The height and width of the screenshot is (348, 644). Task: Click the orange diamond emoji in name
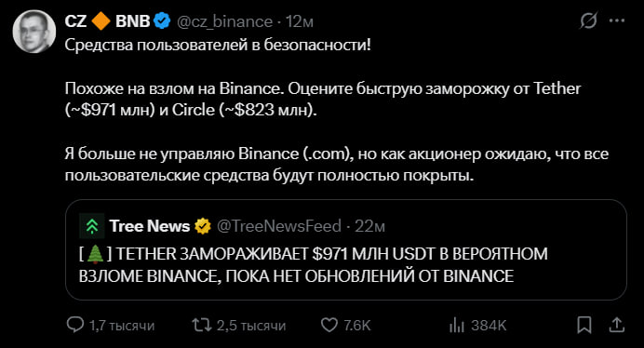tap(101, 21)
